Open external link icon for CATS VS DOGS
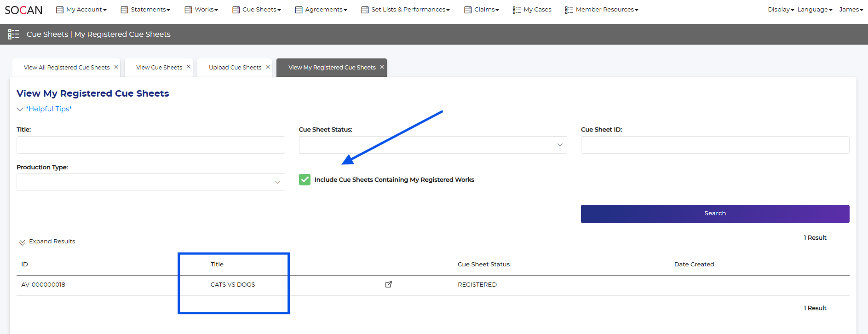The height and width of the screenshot is (334, 868). (389, 284)
